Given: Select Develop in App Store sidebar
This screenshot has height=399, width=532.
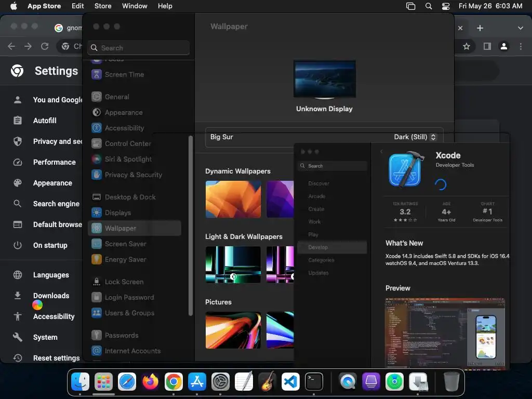Looking at the screenshot, I should pyautogui.click(x=332, y=247).
